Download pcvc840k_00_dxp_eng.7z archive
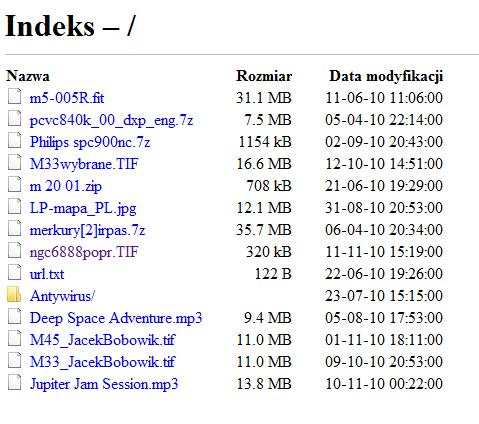479x424 pixels. (x=111, y=120)
